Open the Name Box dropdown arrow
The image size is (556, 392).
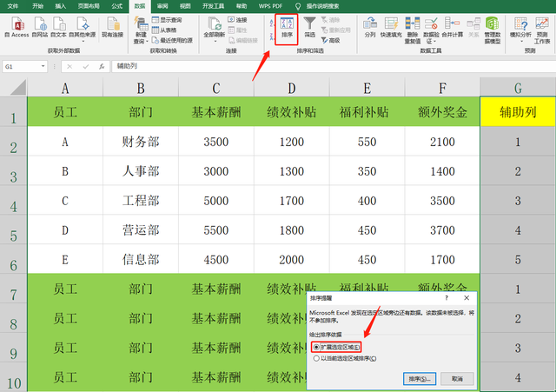coord(43,66)
